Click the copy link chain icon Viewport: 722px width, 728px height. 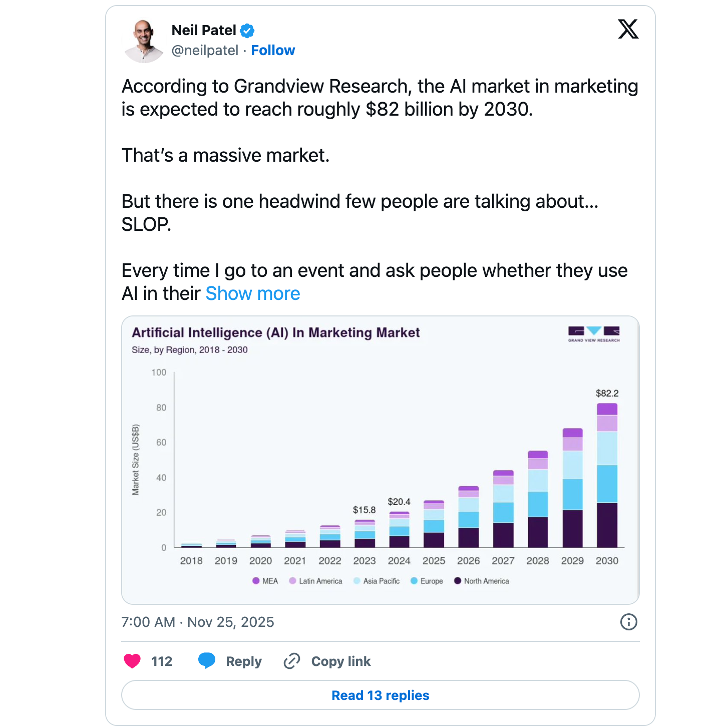292,661
